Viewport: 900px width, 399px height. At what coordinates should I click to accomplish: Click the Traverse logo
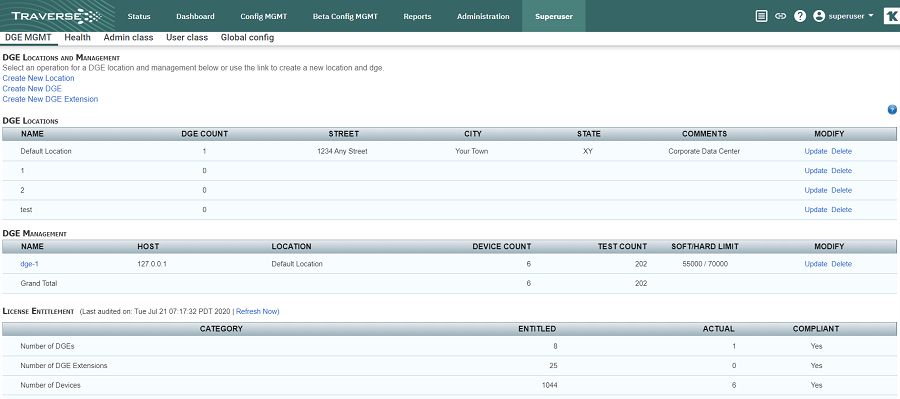56,16
